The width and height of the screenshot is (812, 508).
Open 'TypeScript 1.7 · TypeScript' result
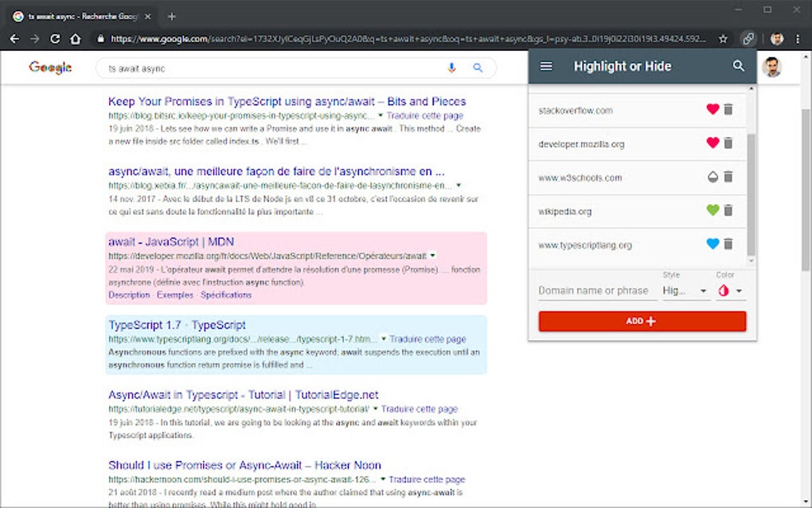(177, 325)
